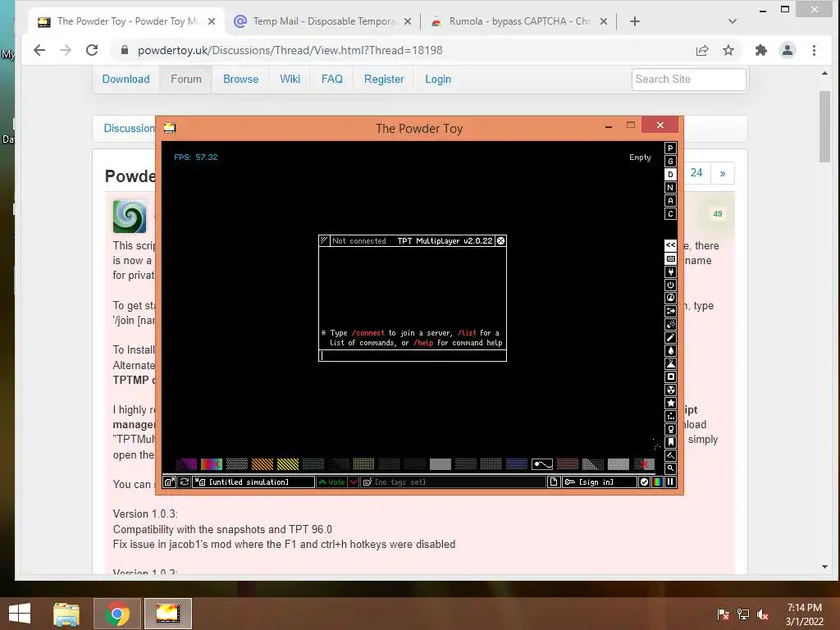Click the red vote down arrow
This screenshot has height=630, width=840.
tap(354, 482)
